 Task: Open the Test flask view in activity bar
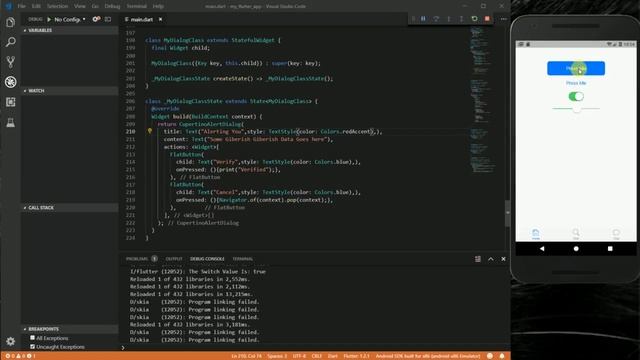(x=11, y=122)
